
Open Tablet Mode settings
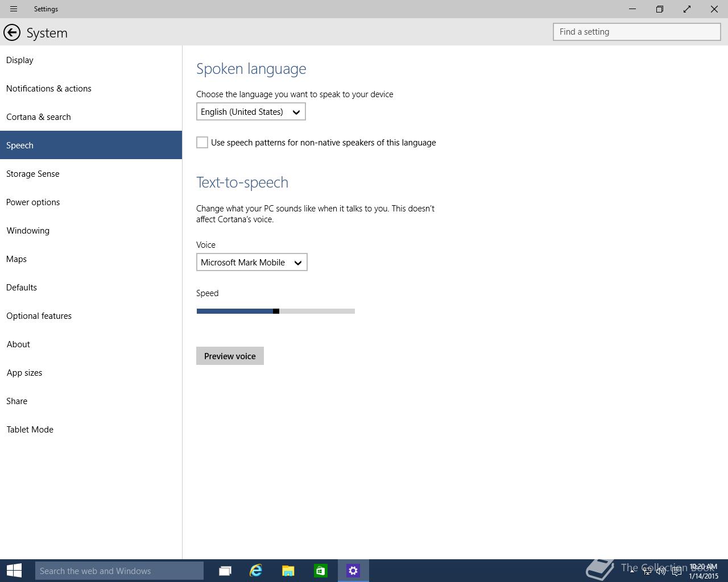coord(91,429)
